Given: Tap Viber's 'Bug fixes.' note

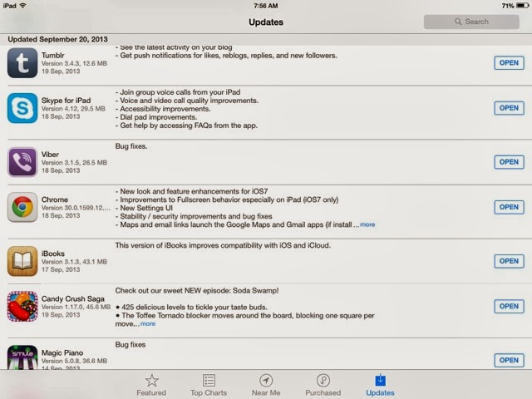Looking at the screenshot, I should coord(131,146).
